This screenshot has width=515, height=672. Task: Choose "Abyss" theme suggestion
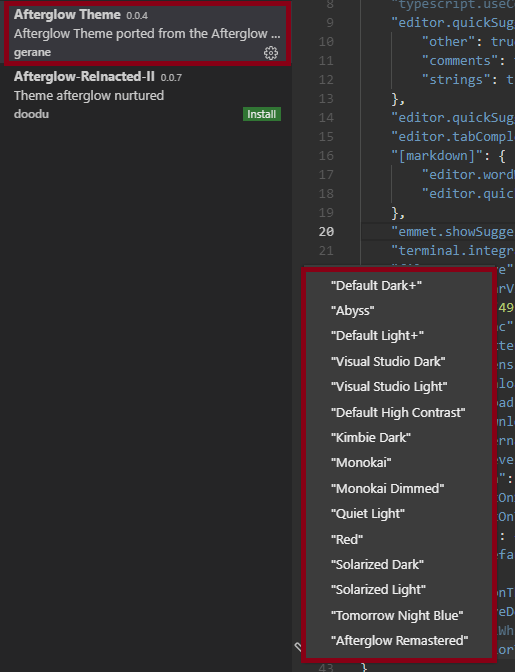[x=353, y=310]
